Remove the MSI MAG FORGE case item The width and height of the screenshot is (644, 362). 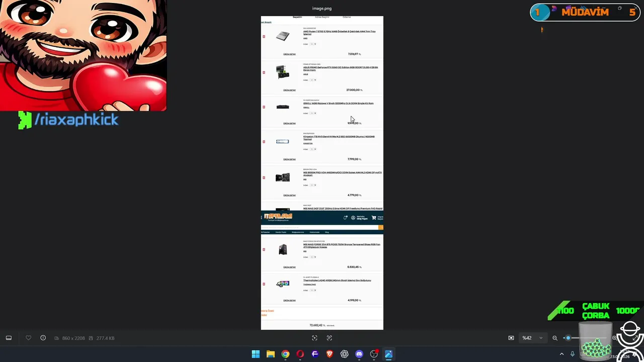pos(264,249)
